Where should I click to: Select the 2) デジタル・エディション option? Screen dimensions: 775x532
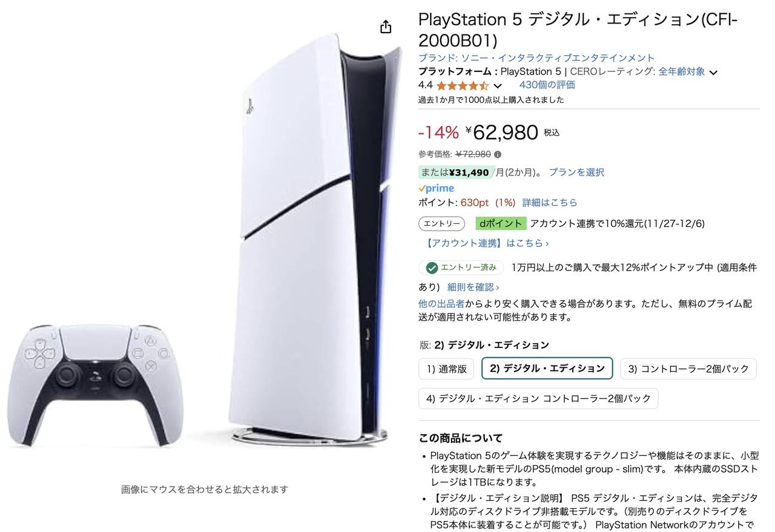pyautogui.click(x=547, y=369)
